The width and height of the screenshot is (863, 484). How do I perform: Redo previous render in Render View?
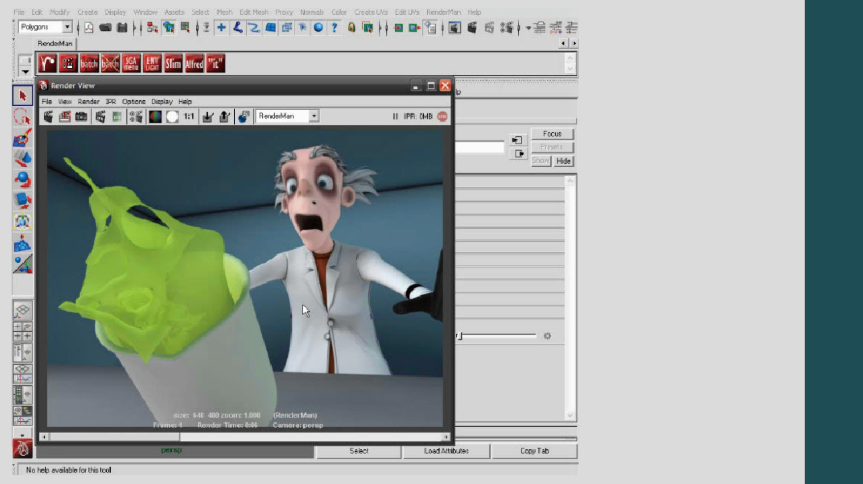(x=48, y=116)
